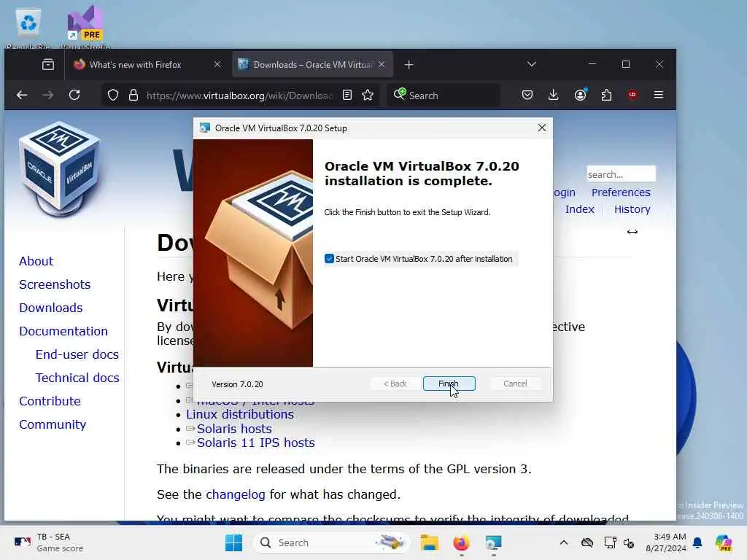Select the Downloads – Oracle VM VirtualBox tab
This screenshot has height=560, width=747.
312,65
